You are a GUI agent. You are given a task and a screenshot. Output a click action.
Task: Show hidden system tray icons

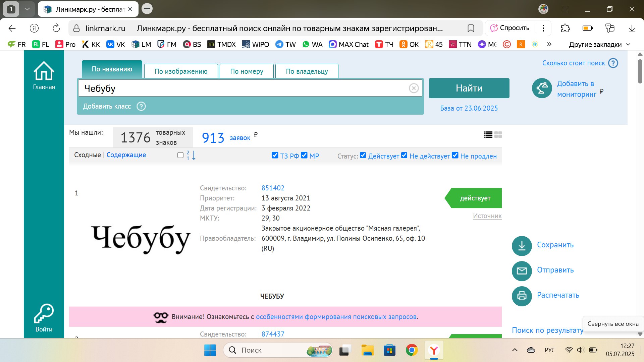coord(515,350)
